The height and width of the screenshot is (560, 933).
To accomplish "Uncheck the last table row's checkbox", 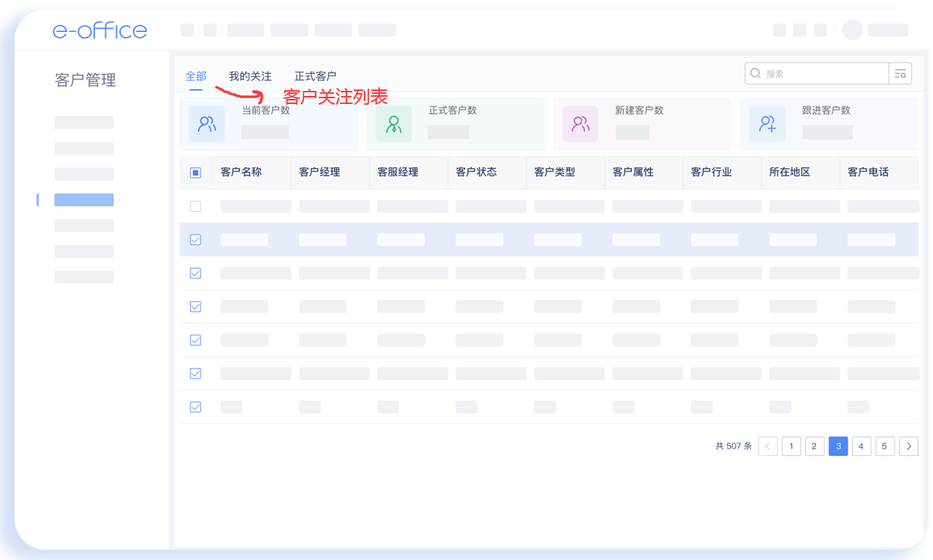I will pyautogui.click(x=195, y=407).
